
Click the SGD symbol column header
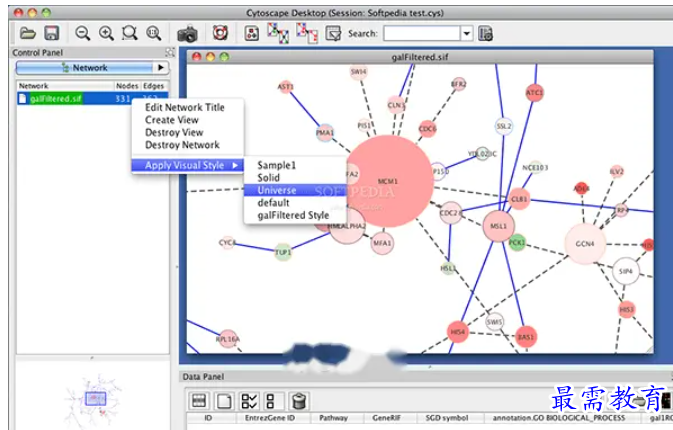pyautogui.click(x=446, y=418)
